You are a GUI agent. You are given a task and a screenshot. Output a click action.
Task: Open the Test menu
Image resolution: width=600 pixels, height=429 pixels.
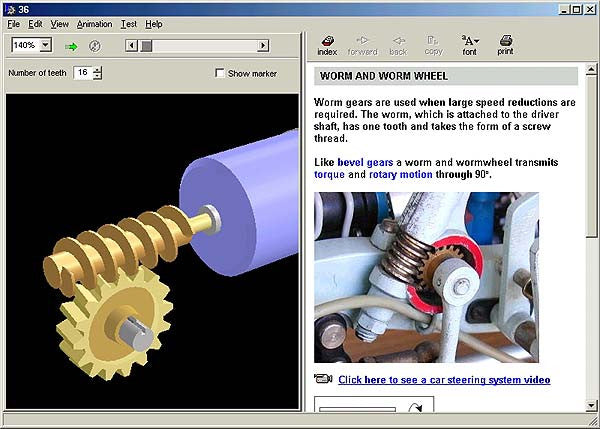(x=129, y=23)
